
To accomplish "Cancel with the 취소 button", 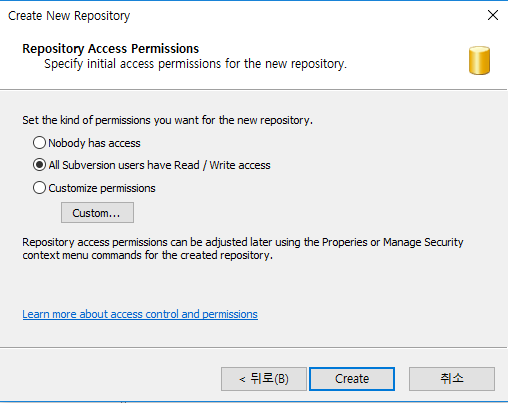I will tap(452, 379).
